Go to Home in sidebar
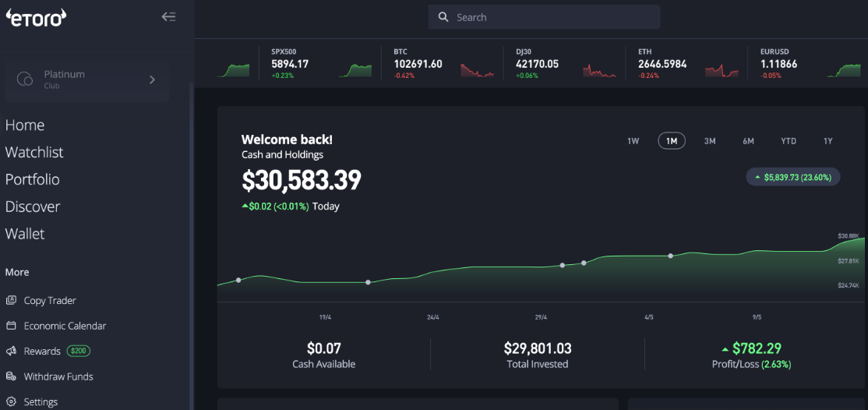Screen dimensions: 868x410 coord(24,125)
